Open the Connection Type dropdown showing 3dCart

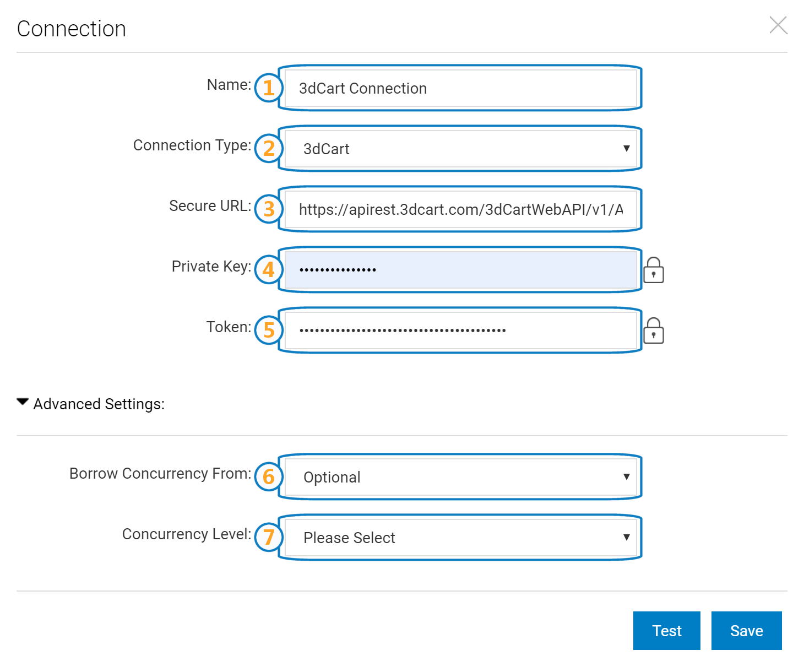pyautogui.click(x=460, y=149)
